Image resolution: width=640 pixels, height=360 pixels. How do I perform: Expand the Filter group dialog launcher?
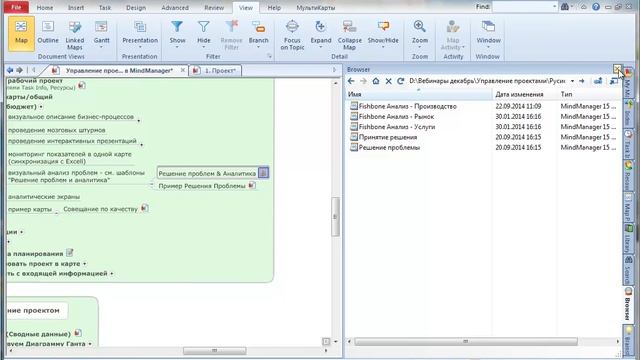269,56
